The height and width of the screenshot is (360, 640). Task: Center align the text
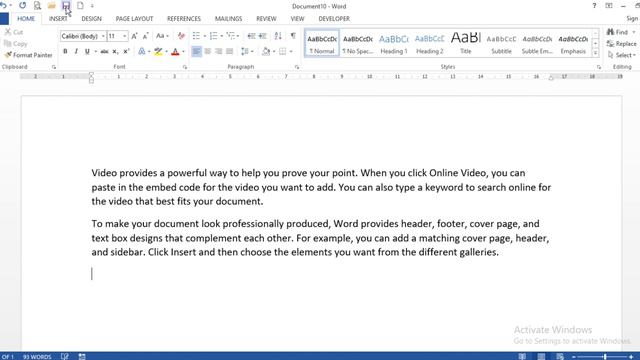click(x=207, y=51)
